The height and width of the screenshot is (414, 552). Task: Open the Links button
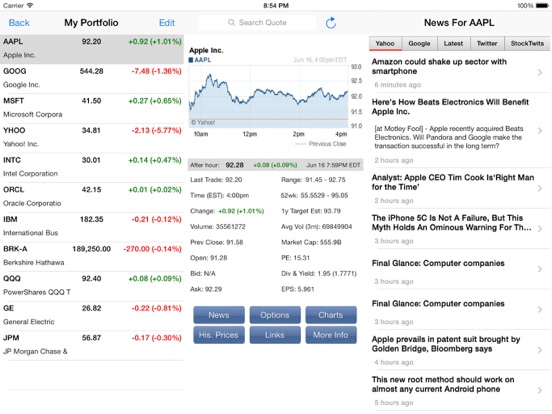coord(275,335)
